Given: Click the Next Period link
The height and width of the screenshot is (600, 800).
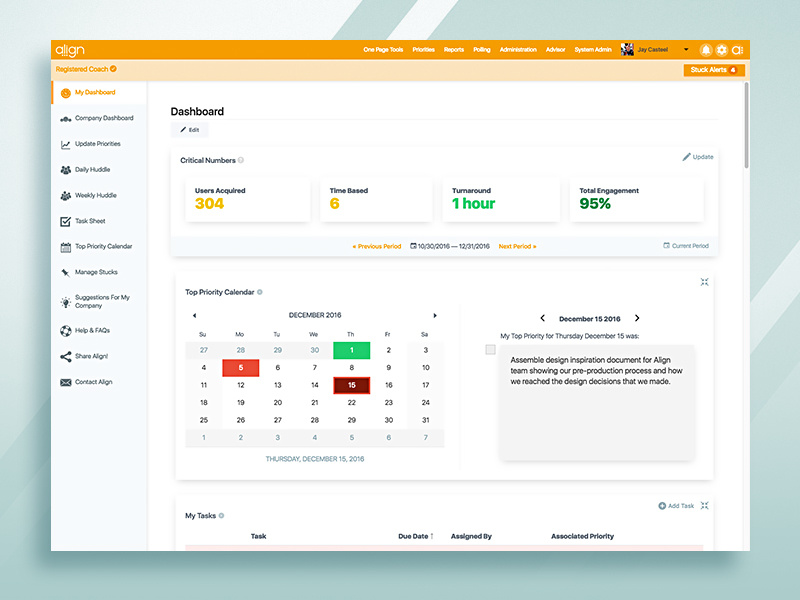Looking at the screenshot, I should 517,246.
